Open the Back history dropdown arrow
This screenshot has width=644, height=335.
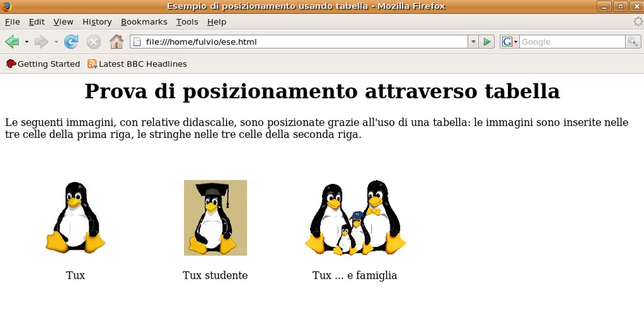[26, 42]
